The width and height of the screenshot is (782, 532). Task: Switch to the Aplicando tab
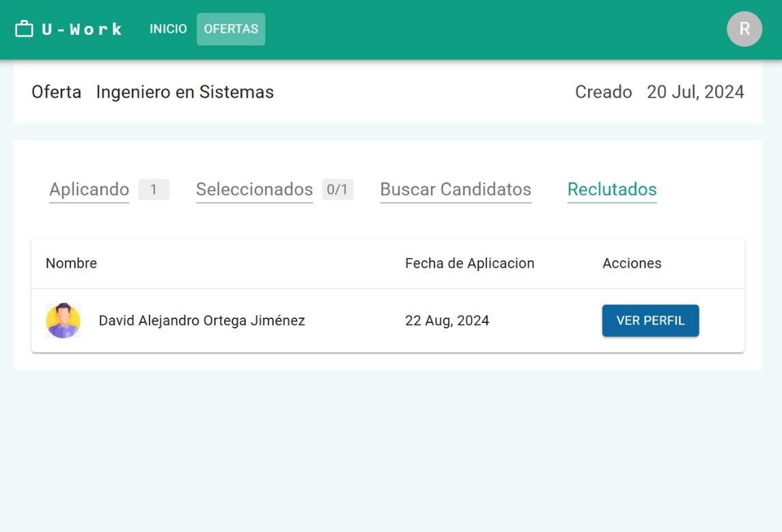[88, 189]
